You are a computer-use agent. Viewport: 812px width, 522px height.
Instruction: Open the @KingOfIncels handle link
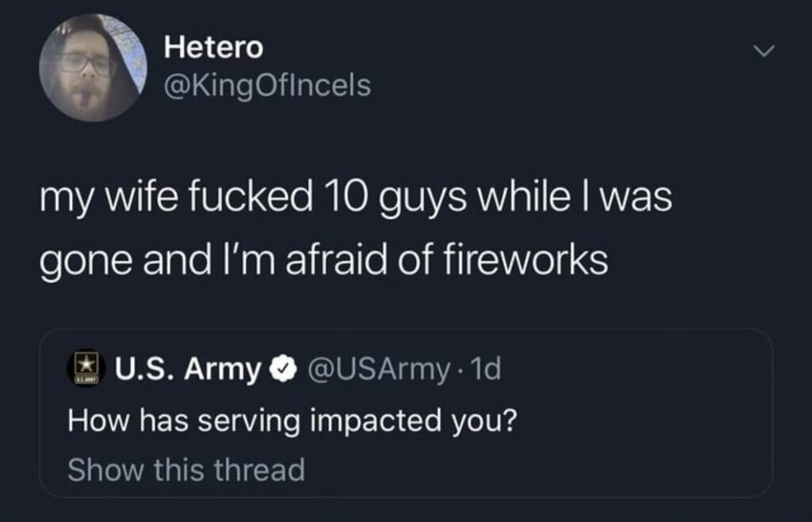[x=267, y=86]
